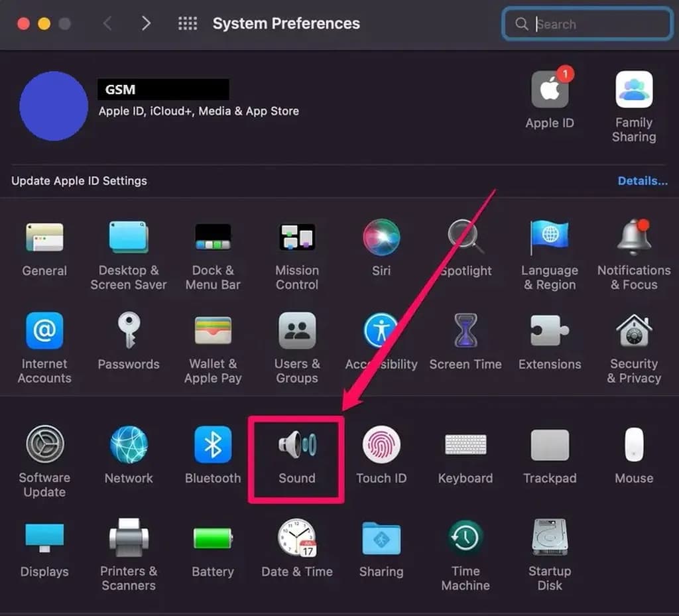
Task: Open Software Update pane
Action: pyautogui.click(x=44, y=446)
